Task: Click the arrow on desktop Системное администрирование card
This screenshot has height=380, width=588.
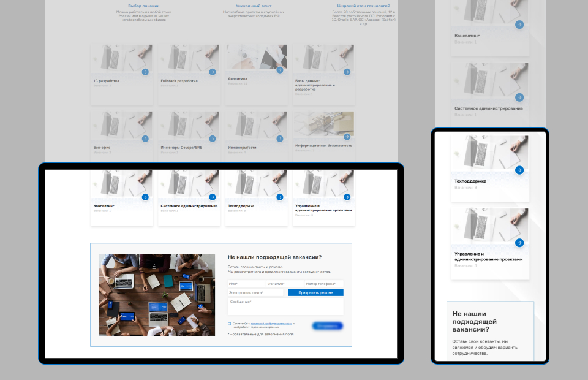Action: pyautogui.click(x=212, y=197)
